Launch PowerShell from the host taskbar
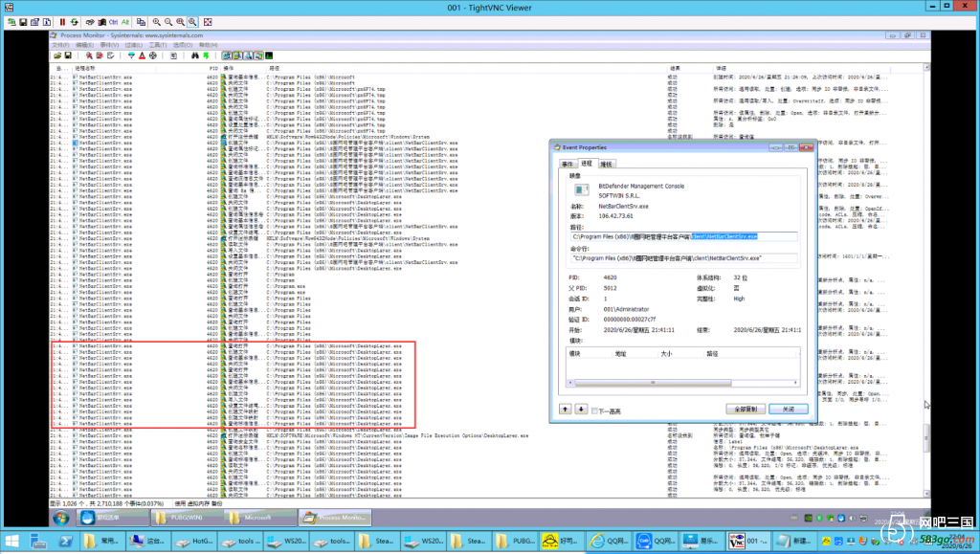980x554 pixels. click(66, 541)
